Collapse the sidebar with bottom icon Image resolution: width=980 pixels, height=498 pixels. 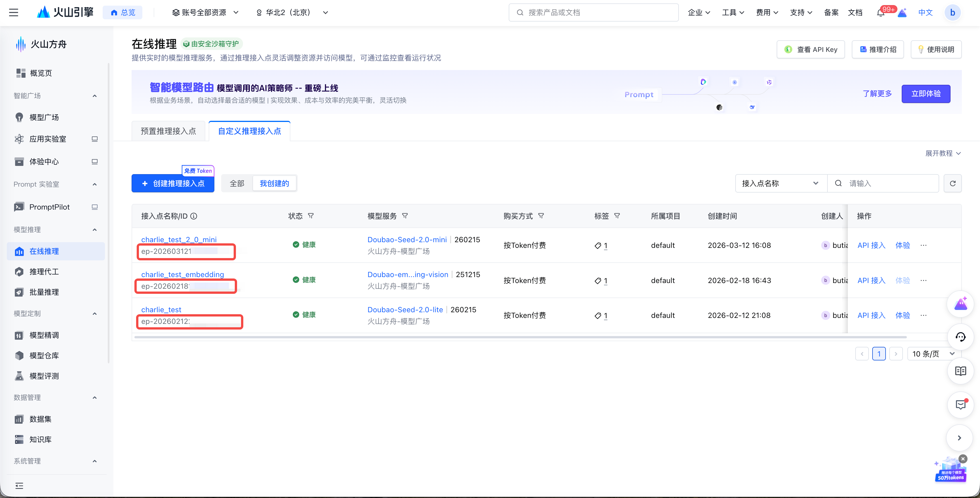[x=19, y=486]
